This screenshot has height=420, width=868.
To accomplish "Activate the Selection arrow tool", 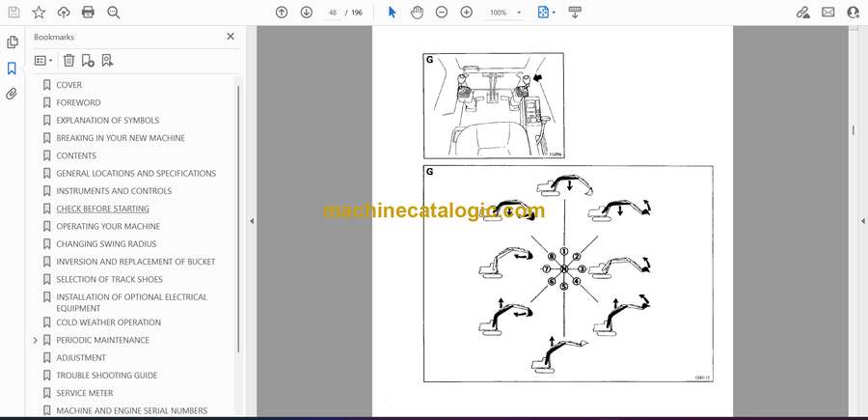I will pyautogui.click(x=392, y=13).
